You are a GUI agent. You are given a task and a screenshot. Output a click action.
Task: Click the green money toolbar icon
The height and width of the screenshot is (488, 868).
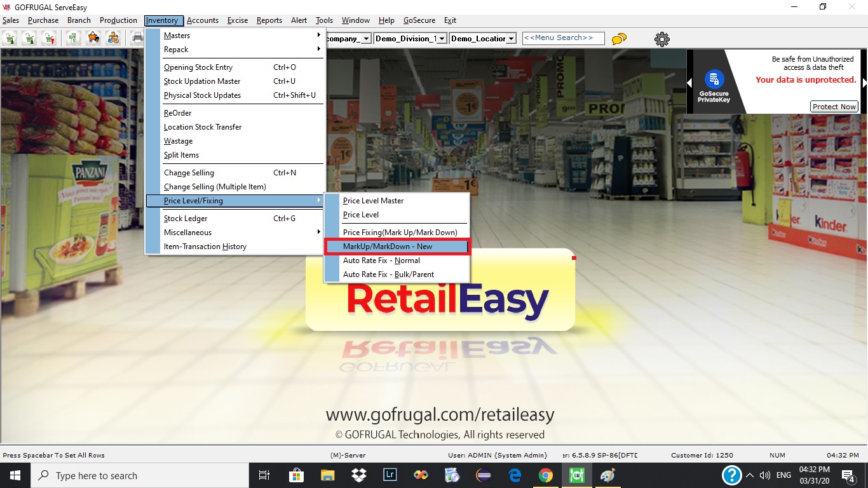74,39
